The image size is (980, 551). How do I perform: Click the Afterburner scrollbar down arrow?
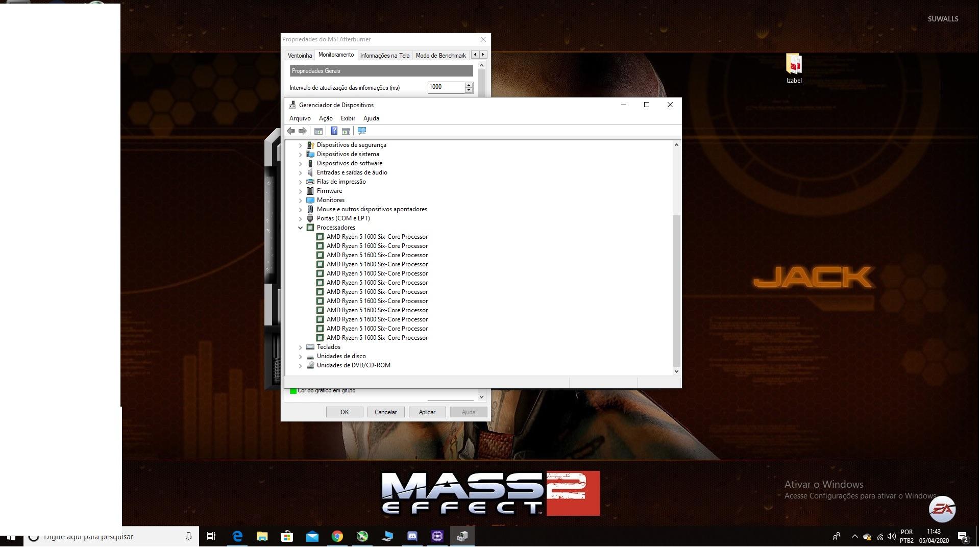tap(481, 396)
